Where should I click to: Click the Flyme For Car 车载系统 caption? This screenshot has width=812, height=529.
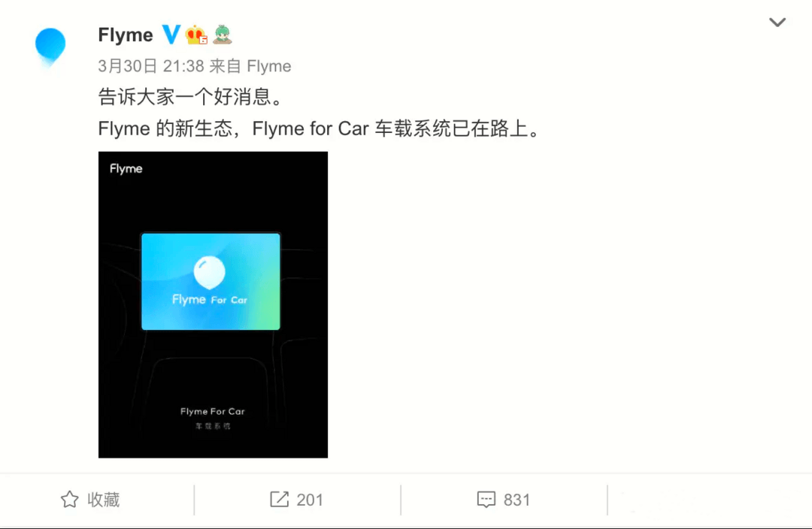tap(213, 418)
